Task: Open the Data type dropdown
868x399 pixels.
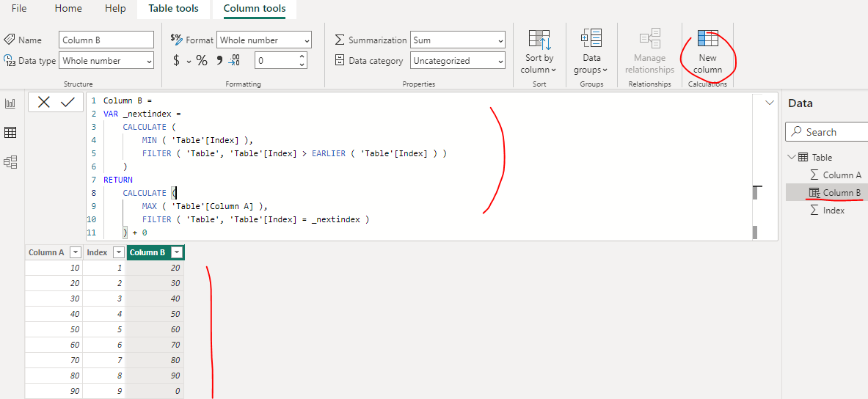Action: [x=106, y=61]
